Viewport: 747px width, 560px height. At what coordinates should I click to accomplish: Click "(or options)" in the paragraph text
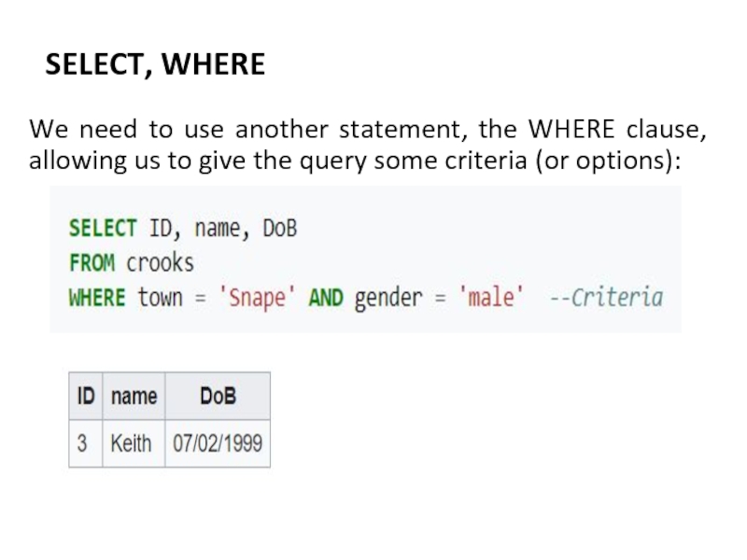pyautogui.click(x=601, y=161)
